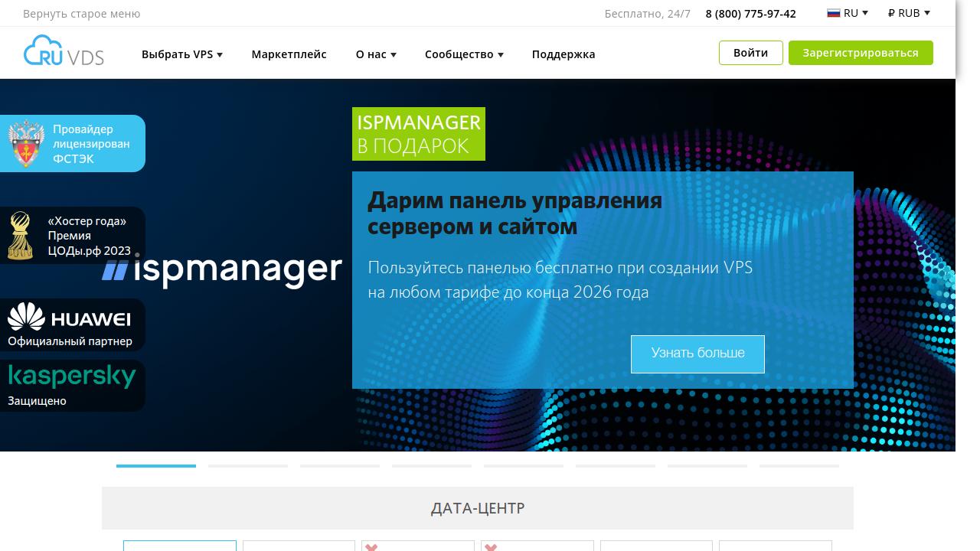980x551 pixels.
Task: Switch to the second carousel slide indicator
Action: point(248,465)
